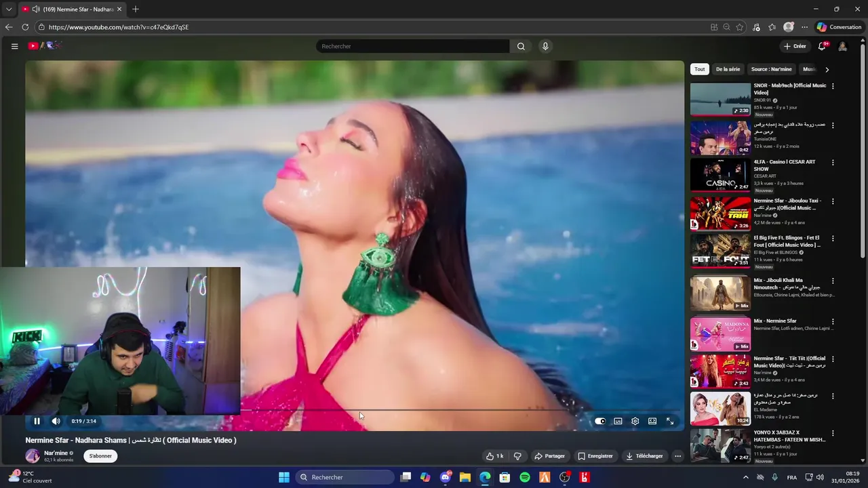Open YouTube notifications bell
The height and width of the screenshot is (488, 868).
[x=822, y=46]
